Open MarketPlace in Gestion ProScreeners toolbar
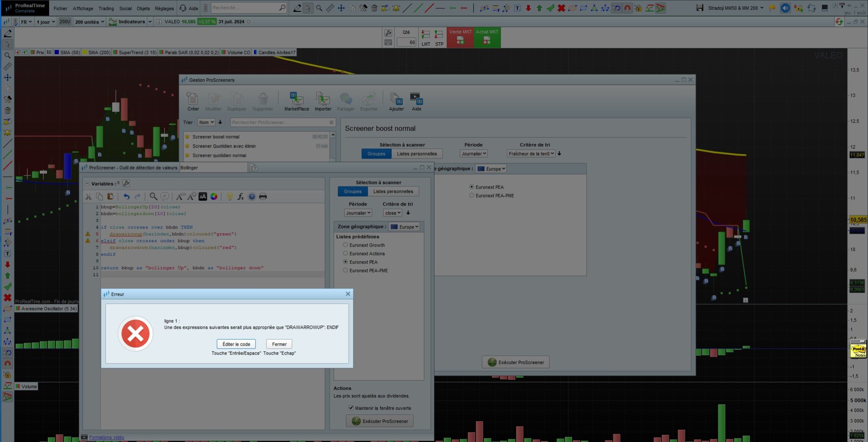The height and width of the screenshot is (442, 868). click(297, 102)
